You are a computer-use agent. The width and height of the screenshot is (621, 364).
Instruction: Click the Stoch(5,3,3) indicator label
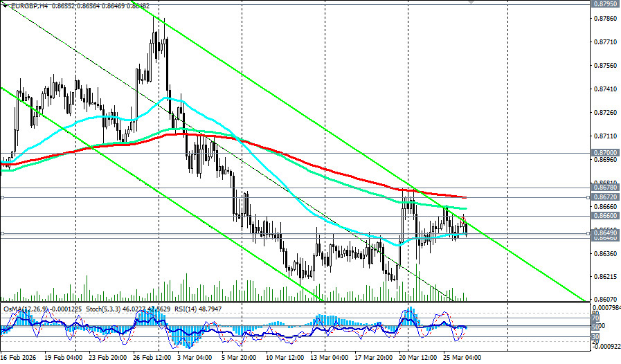coord(102,309)
